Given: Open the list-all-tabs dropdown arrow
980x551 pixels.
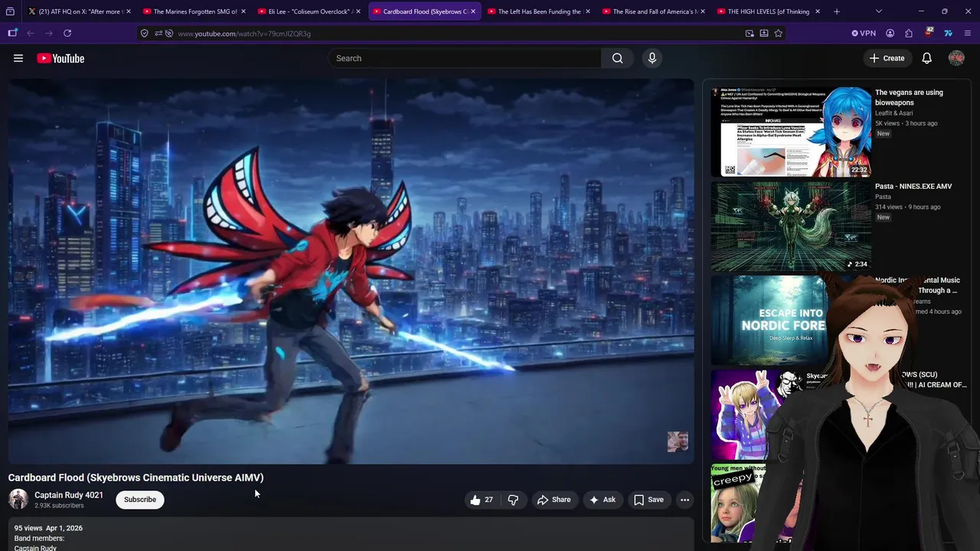Looking at the screenshot, I should [878, 11].
